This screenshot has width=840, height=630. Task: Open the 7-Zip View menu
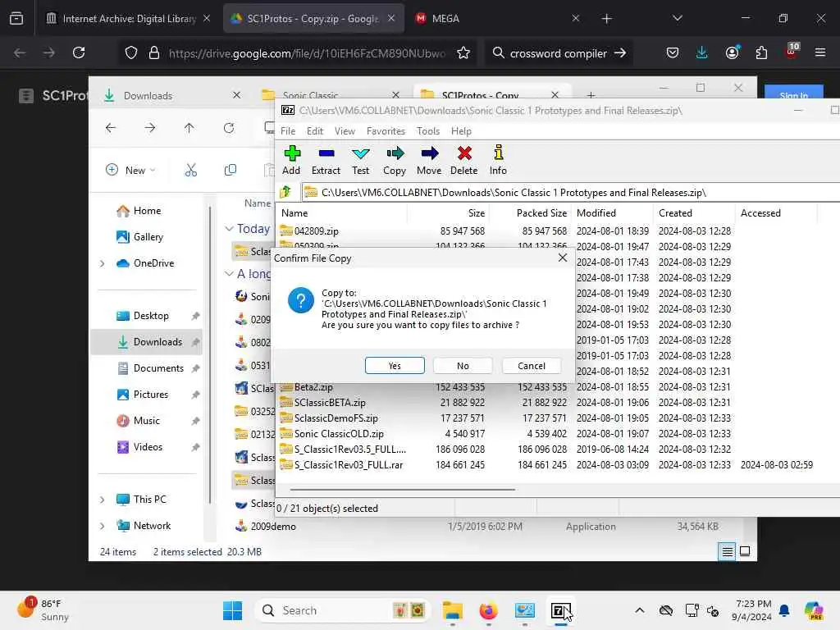pos(345,130)
